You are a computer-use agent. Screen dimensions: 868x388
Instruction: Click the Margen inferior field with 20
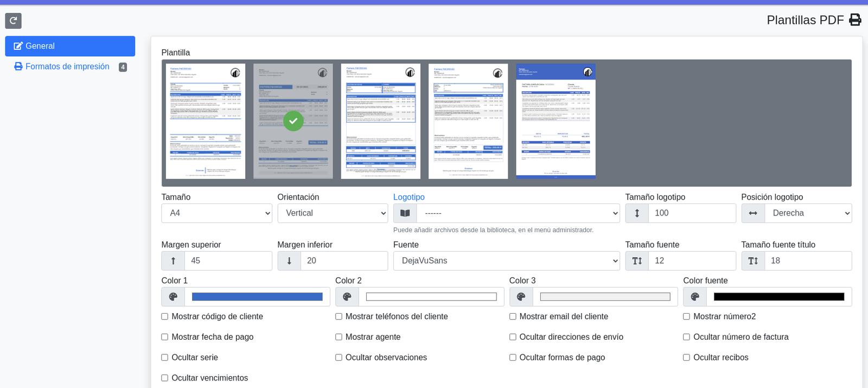pyautogui.click(x=344, y=261)
